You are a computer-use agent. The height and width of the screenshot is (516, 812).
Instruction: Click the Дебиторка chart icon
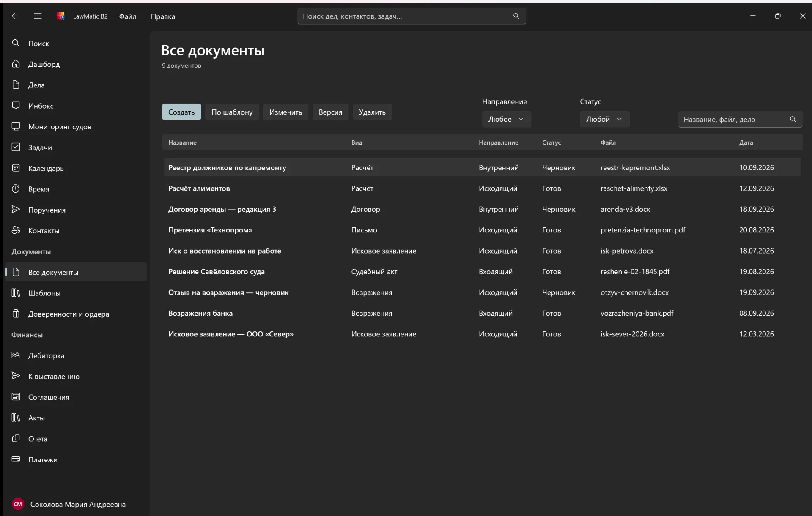16,355
